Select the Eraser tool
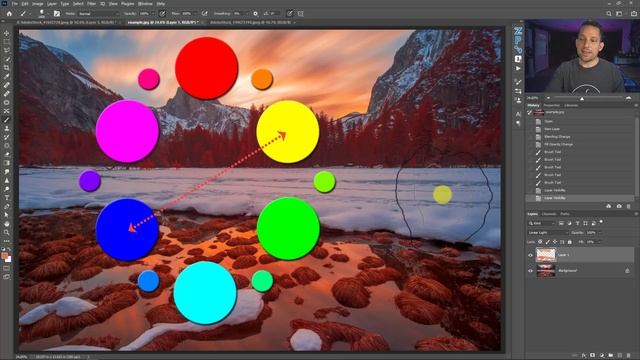The width and height of the screenshot is (640, 360). point(7,154)
